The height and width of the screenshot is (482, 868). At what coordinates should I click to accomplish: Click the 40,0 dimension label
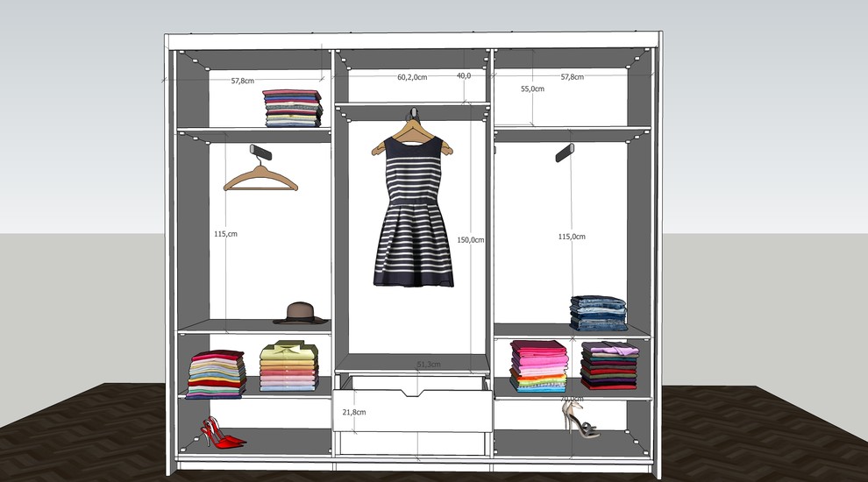tap(464, 76)
